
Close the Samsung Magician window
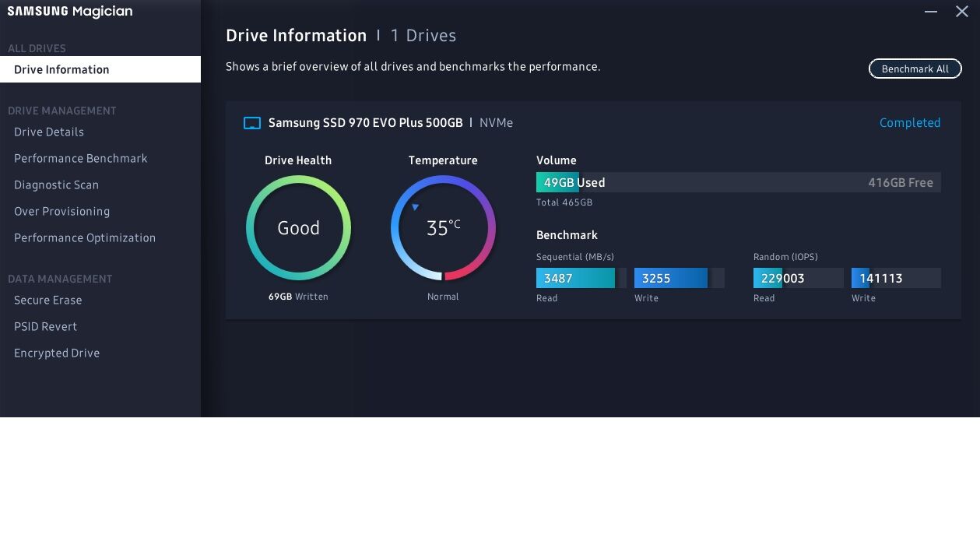962,12
